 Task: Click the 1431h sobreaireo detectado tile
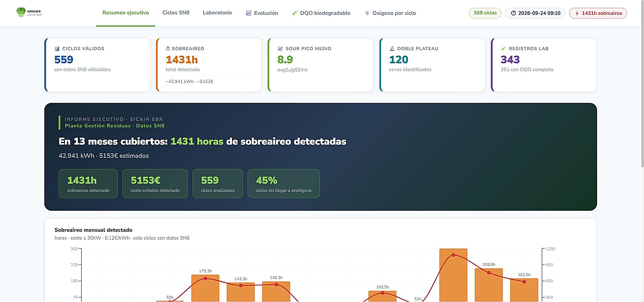tap(88, 183)
